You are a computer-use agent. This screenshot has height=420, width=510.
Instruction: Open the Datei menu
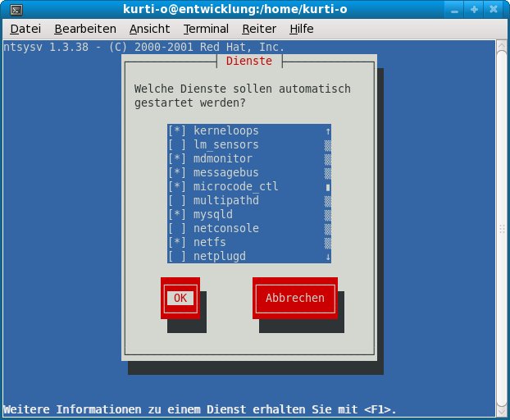(25, 29)
